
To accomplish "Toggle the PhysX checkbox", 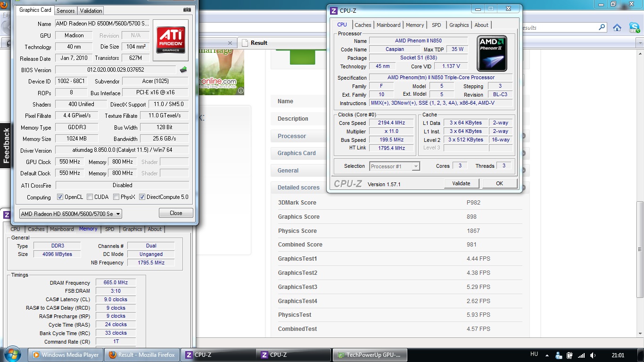I will 116,197.
